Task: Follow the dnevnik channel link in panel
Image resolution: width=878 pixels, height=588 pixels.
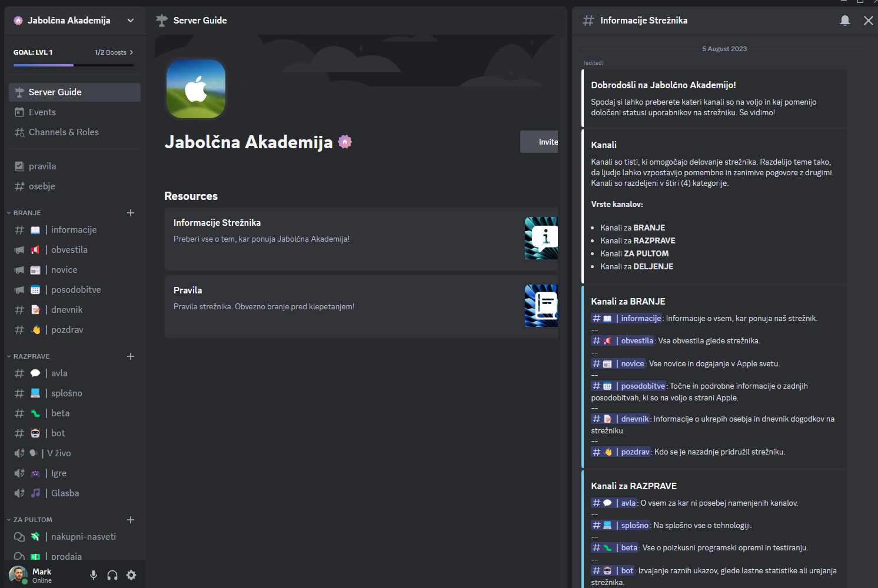Action: tap(620, 419)
